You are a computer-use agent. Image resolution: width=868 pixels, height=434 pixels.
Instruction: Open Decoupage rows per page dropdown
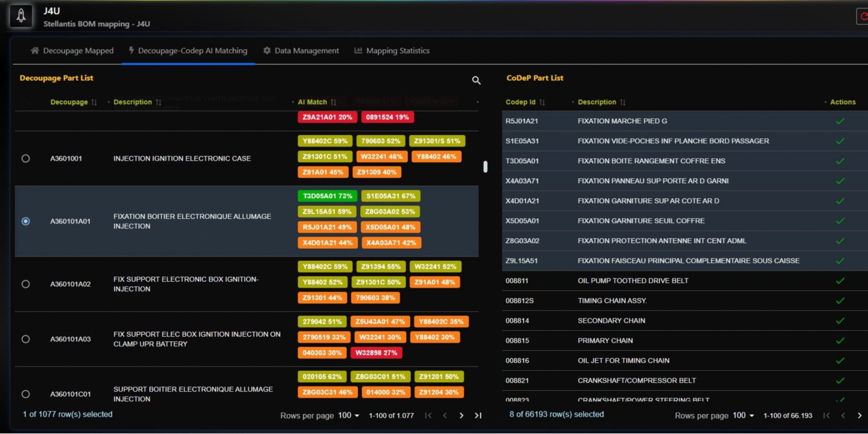pyautogui.click(x=349, y=416)
